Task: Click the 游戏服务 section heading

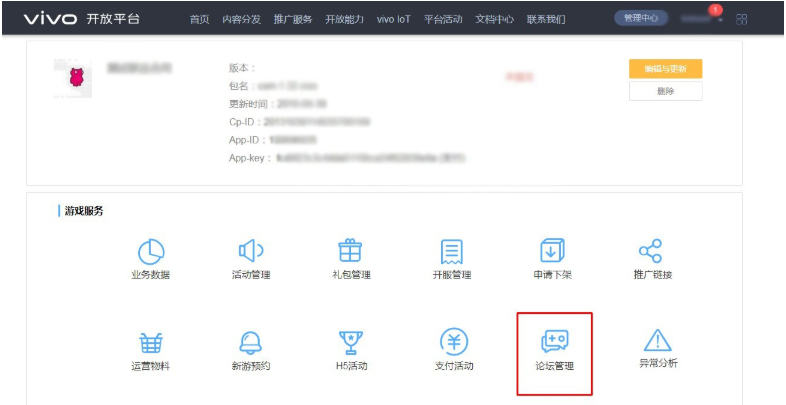Action: 84,211
